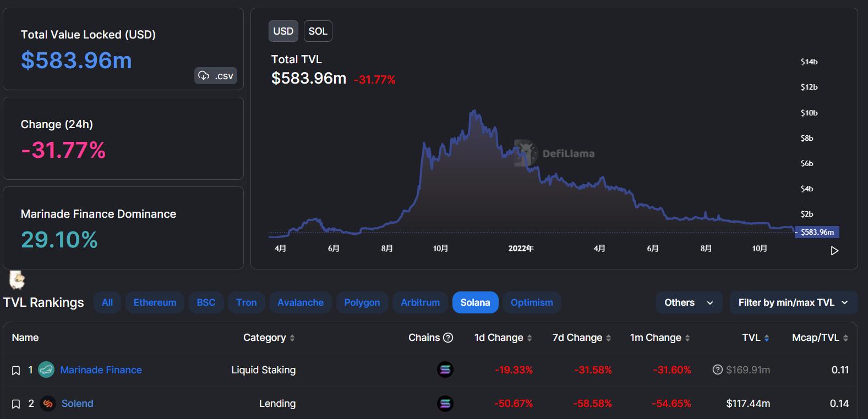Click the play icon on the chart

coord(834,251)
